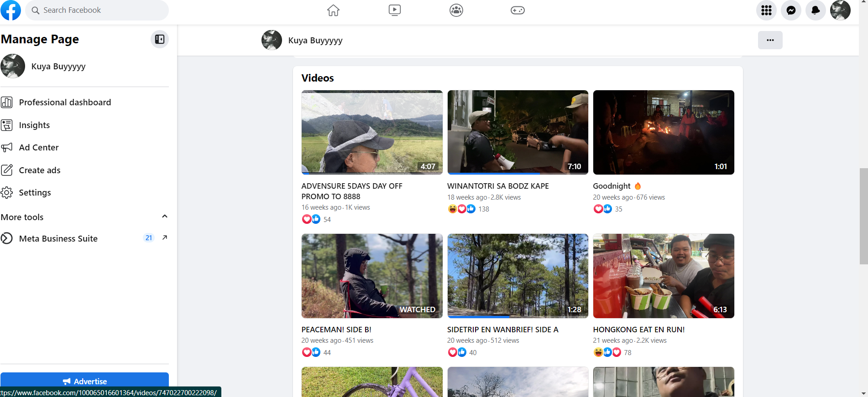Image resolution: width=868 pixels, height=397 pixels.
Task: Click the Professional dashboard chart icon
Action: point(7,103)
